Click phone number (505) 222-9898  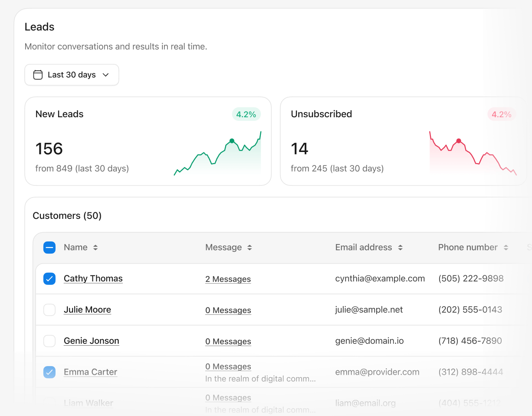pos(471,279)
